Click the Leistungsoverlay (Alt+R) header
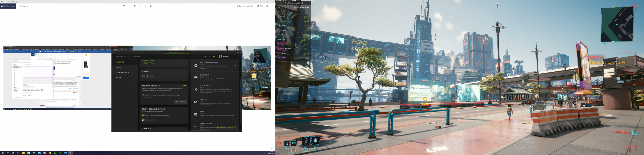The image size is (644, 155). point(295,3)
